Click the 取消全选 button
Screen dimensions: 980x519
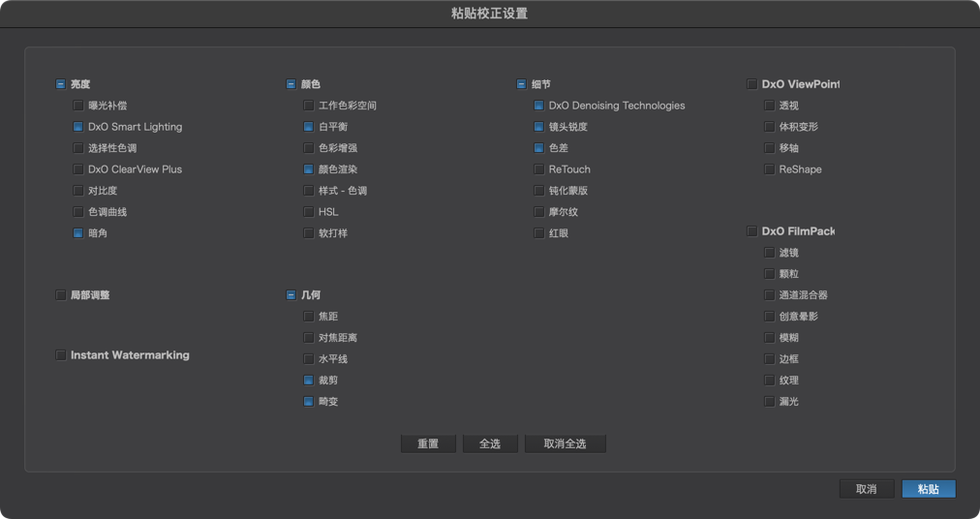(565, 444)
